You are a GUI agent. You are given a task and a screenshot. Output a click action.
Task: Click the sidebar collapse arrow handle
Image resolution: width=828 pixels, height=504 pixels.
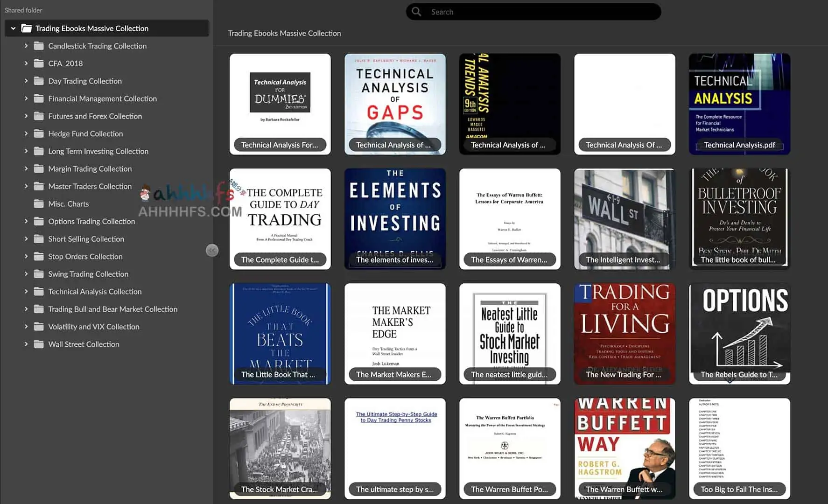[212, 251]
